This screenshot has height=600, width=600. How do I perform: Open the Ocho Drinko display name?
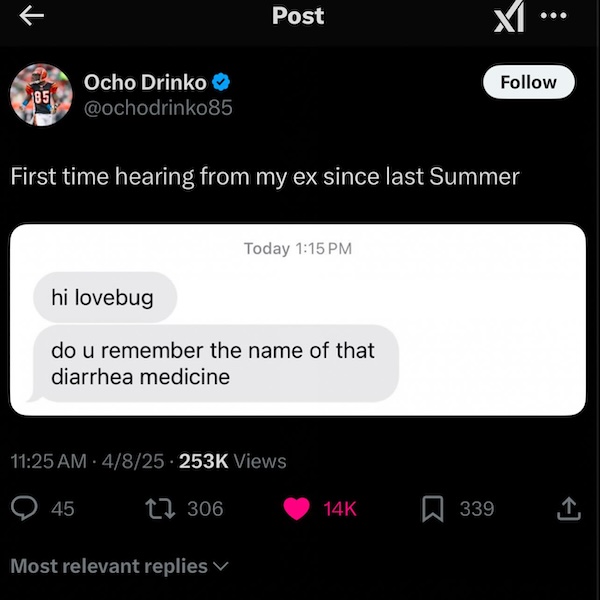pyautogui.click(x=146, y=81)
